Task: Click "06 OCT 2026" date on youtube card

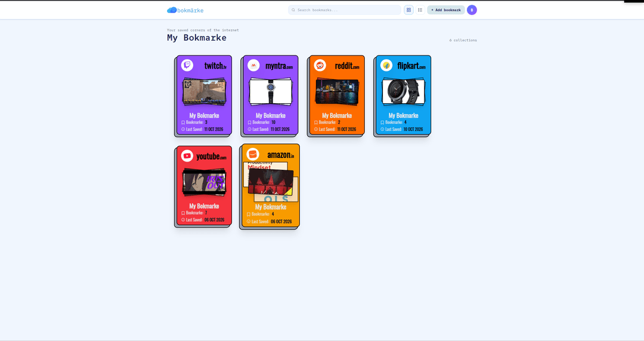Action: (x=215, y=219)
